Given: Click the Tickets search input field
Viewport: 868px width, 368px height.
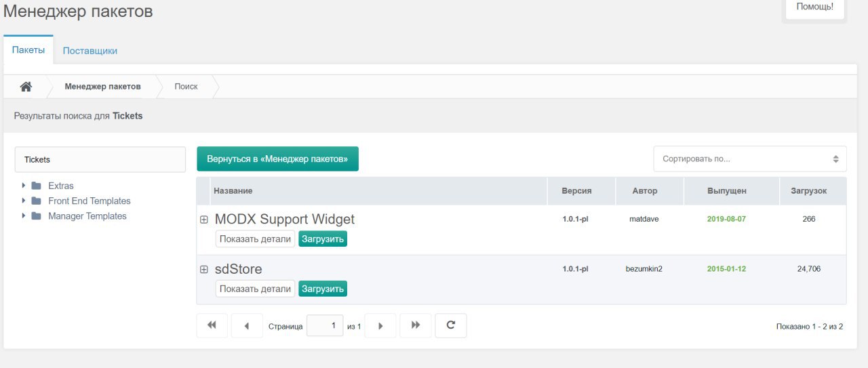Looking at the screenshot, I should pos(100,160).
